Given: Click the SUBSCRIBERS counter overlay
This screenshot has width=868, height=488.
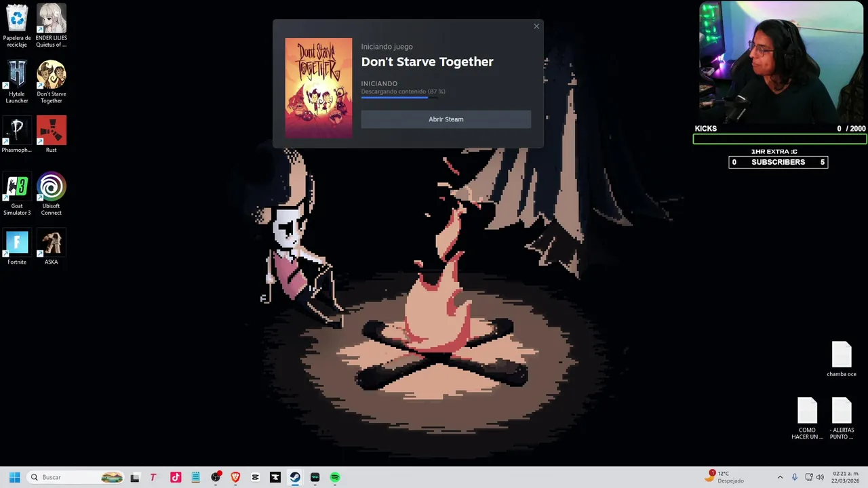Looking at the screenshot, I should tap(778, 162).
